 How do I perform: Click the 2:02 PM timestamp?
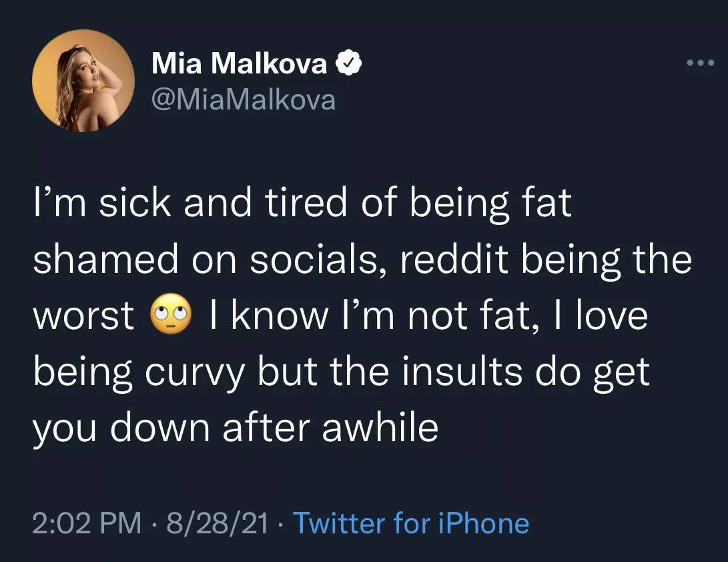(x=87, y=523)
